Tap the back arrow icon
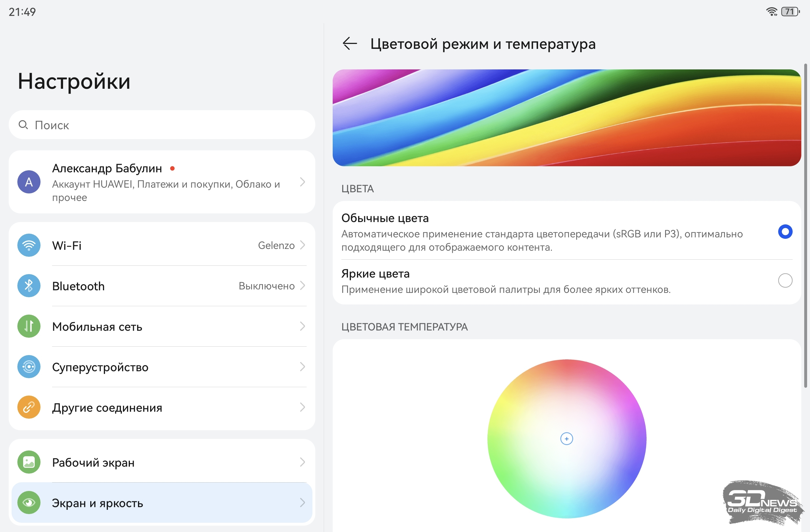The height and width of the screenshot is (532, 810). coord(349,44)
